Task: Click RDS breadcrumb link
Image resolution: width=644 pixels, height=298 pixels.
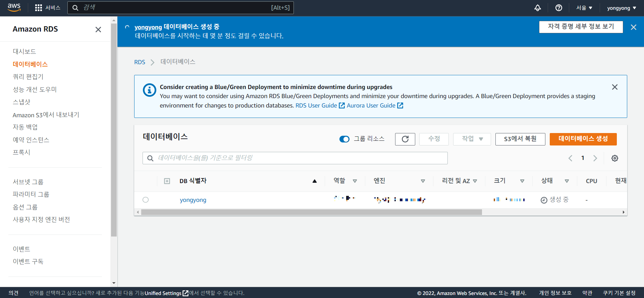Action: (x=140, y=62)
